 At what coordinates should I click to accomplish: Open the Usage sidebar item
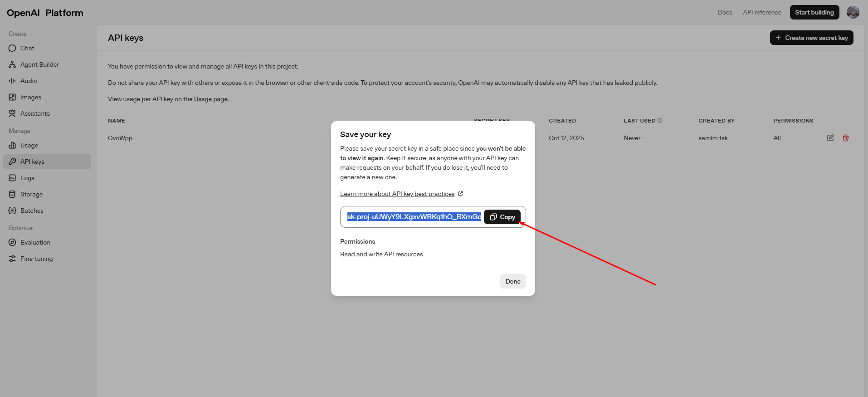point(29,145)
